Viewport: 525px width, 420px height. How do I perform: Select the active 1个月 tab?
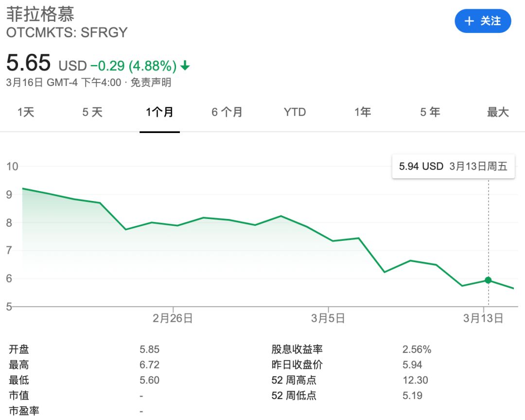coord(159,113)
